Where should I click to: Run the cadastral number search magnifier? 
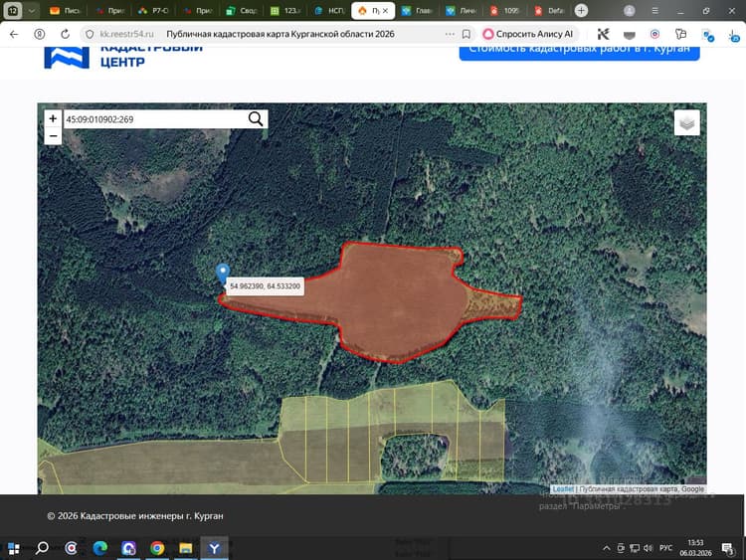click(x=256, y=119)
